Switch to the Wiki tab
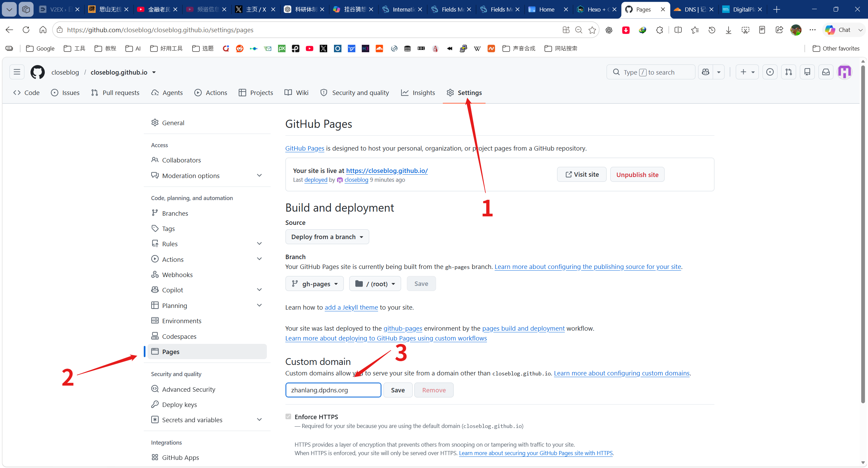The height and width of the screenshot is (468, 868). click(x=296, y=93)
